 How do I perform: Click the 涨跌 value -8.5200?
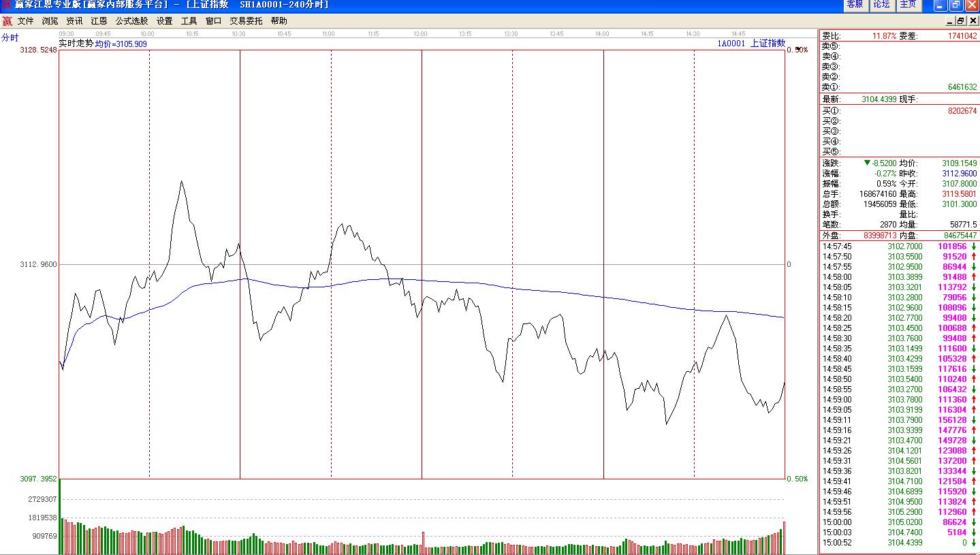click(884, 163)
